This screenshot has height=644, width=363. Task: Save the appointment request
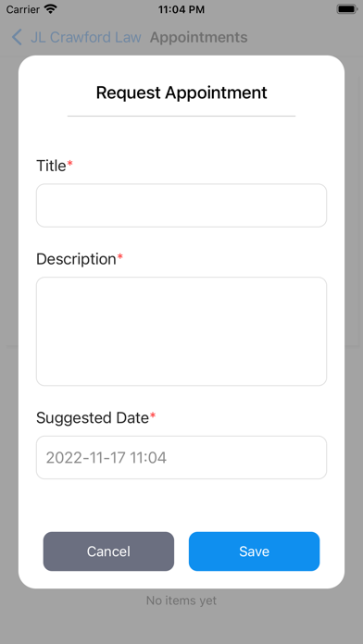[x=254, y=551]
